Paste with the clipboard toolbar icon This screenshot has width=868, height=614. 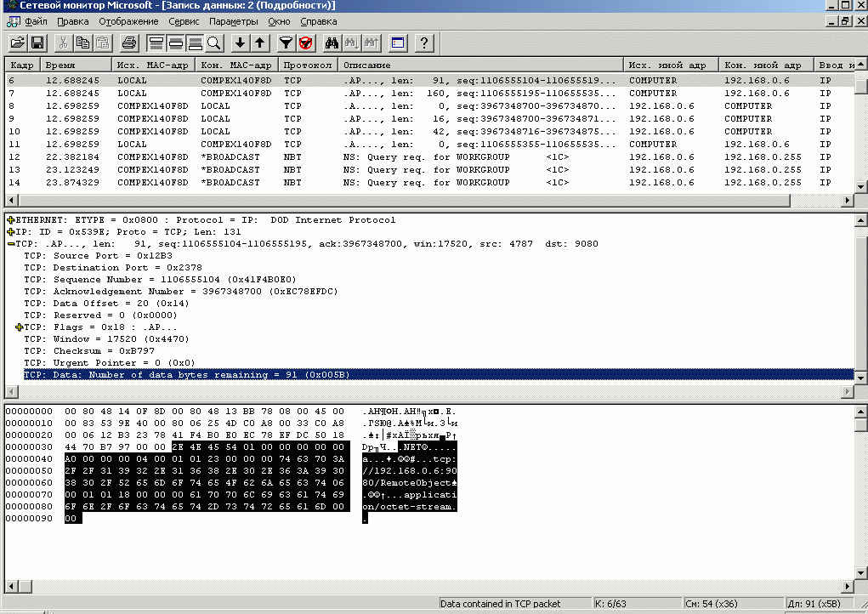102,43
